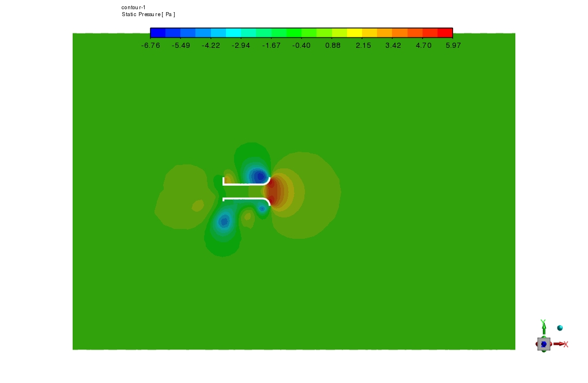This screenshot has height=383, width=588.
Task: Click the 3.42 legend value
Action: click(x=393, y=46)
